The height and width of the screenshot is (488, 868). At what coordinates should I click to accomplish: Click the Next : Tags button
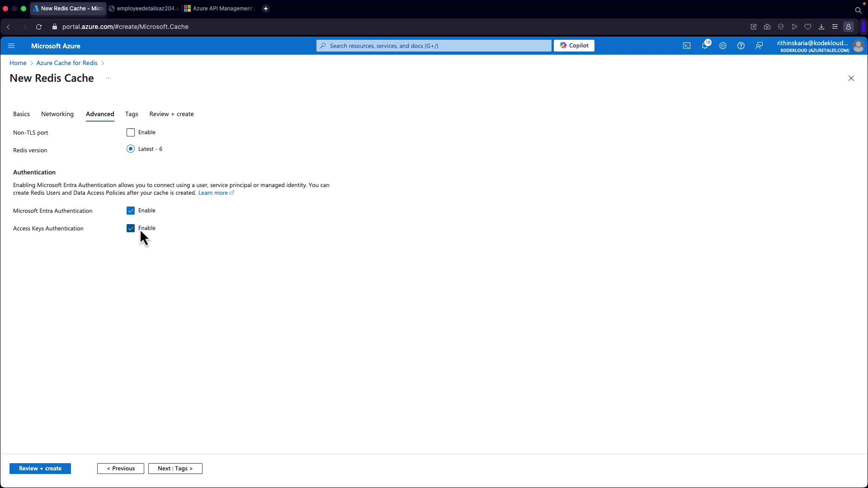pyautogui.click(x=175, y=469)
